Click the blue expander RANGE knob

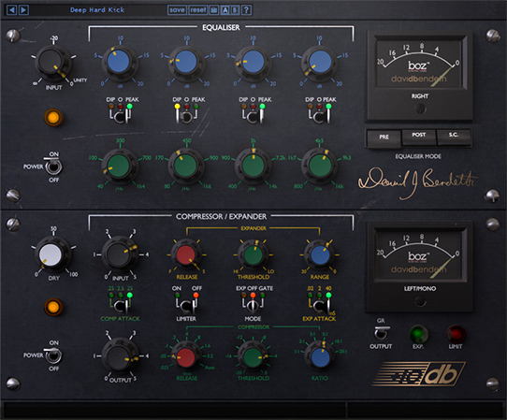pyautogui.click(x=320, y=255)
